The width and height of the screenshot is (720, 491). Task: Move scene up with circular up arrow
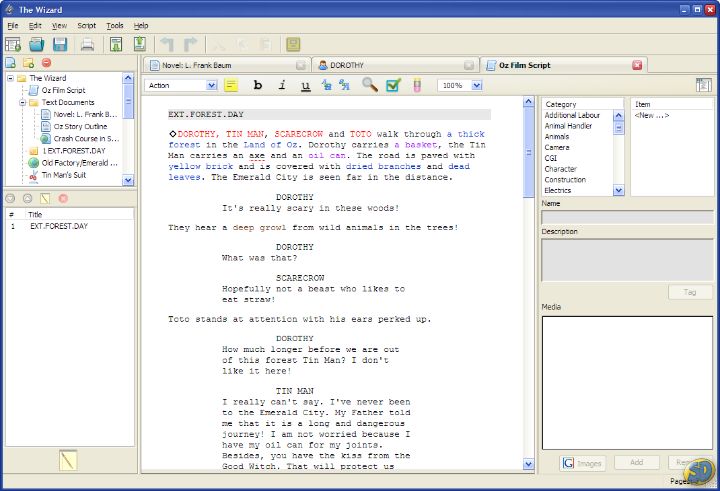[28, 198]
